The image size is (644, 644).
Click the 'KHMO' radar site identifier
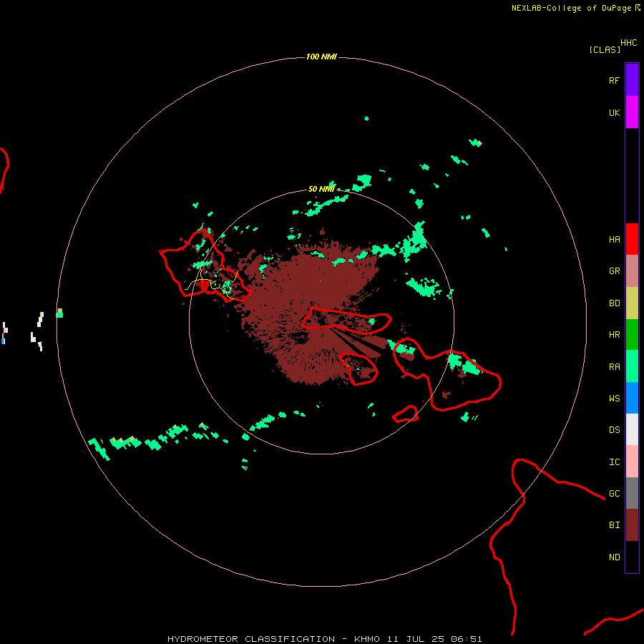(367, 639)
